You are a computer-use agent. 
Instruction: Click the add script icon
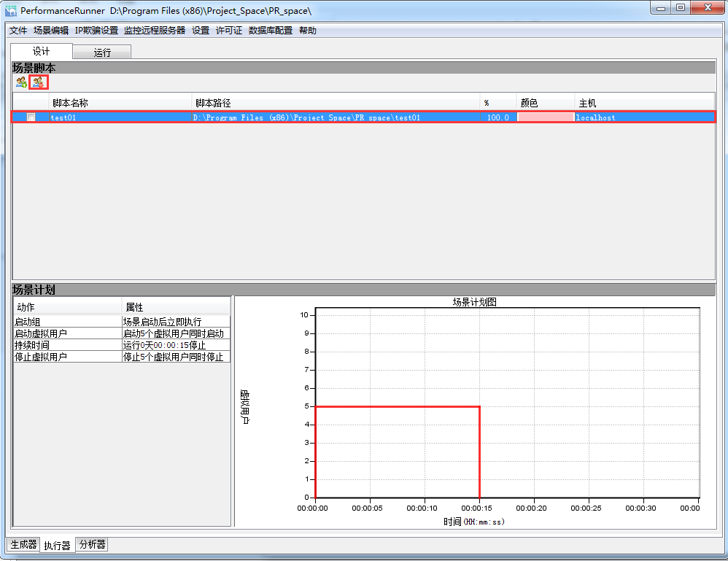point(21,82)
